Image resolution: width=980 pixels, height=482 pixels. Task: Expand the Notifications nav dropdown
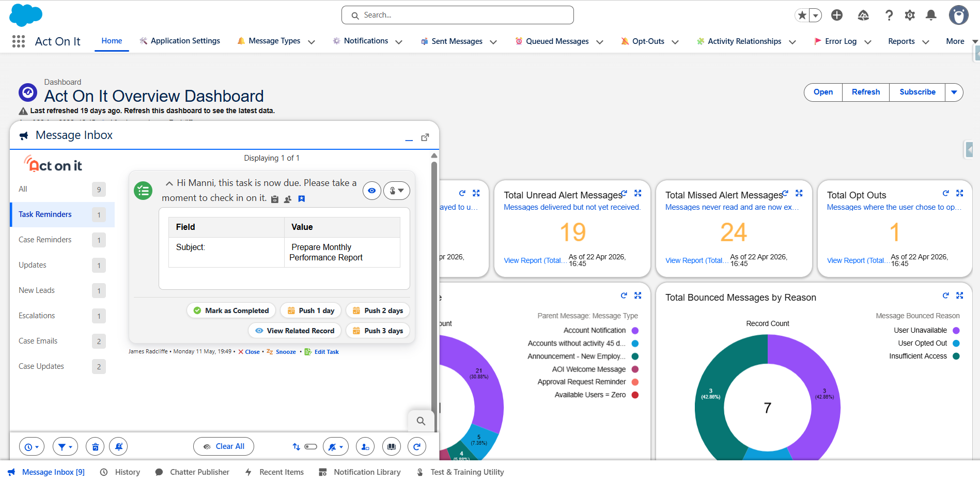point(399,42)
